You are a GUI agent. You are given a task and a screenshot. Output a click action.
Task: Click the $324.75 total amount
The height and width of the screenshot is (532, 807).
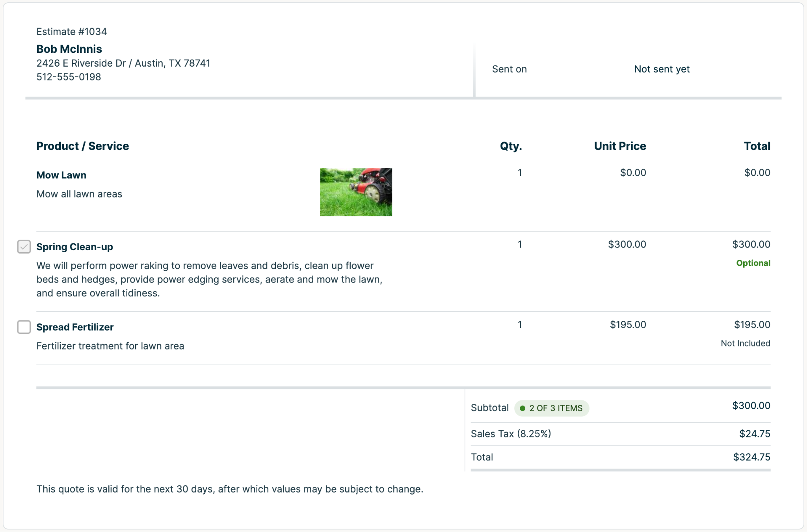pyautogui.click(x=751, y=457)
